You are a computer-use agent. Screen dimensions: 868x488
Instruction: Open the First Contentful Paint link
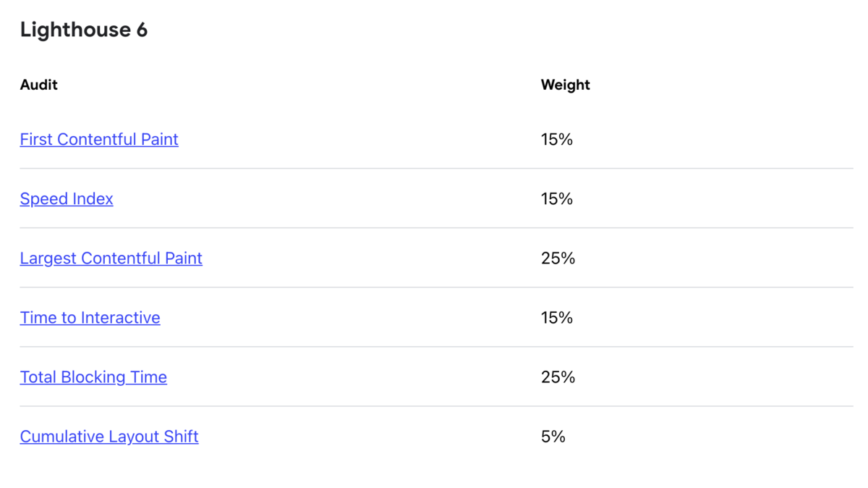tap(99, 140)
